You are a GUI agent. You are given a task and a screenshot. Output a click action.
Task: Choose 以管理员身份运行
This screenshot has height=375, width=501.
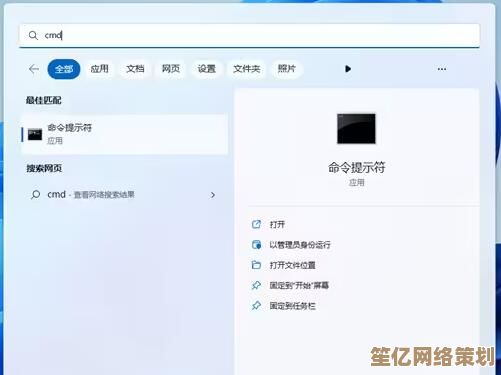pyautogui.click(x=300, y=245)
